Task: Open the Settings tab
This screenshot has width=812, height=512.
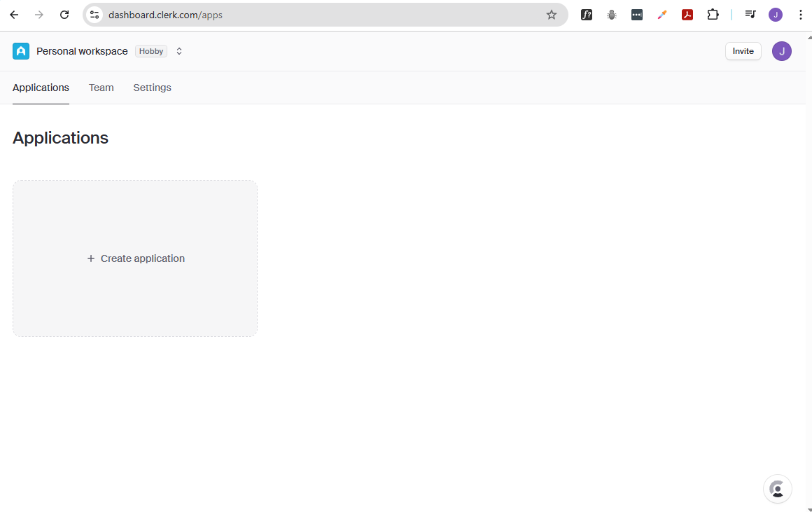Action: tap(153, 88)
